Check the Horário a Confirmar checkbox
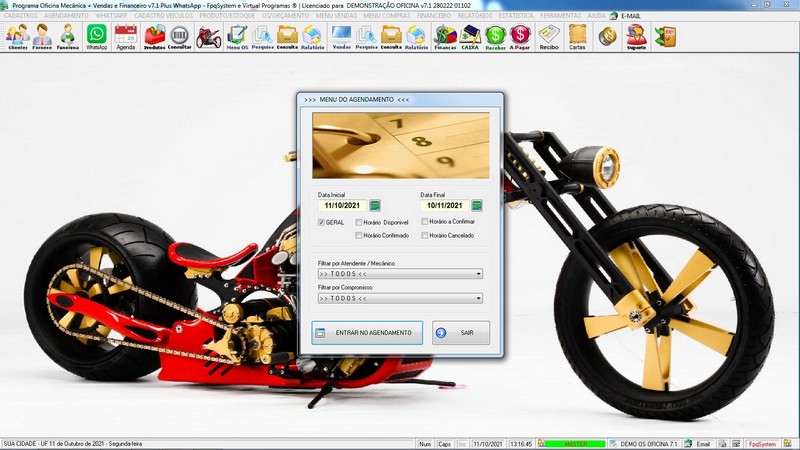Viewport: 800px width, 450px height. tap(424, 221)
